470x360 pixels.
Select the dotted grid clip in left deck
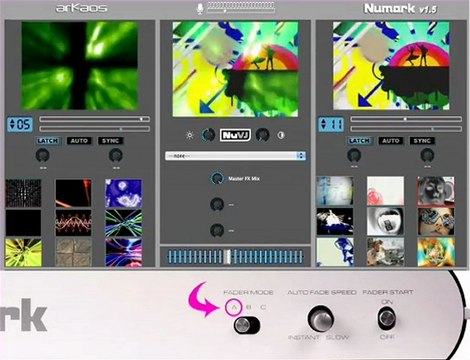coord(23,193)
